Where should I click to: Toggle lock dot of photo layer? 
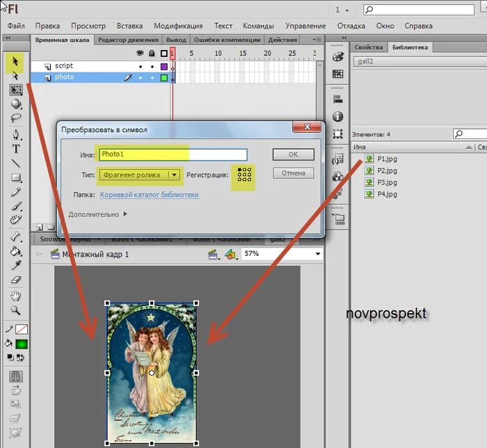point(152,78)
